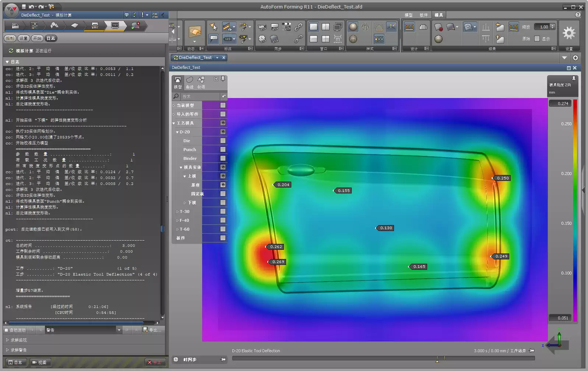
Task: Click the 中止 abort button
Action: pos(155,363)
